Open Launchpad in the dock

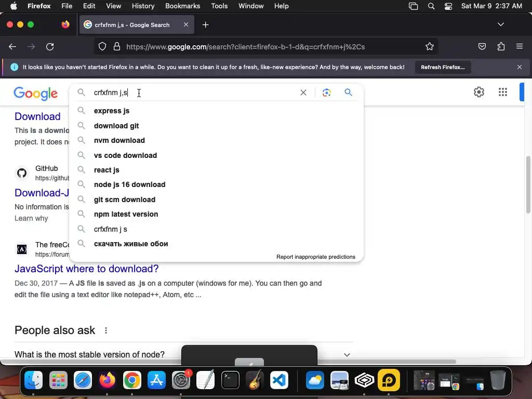[x=58, y=380]
